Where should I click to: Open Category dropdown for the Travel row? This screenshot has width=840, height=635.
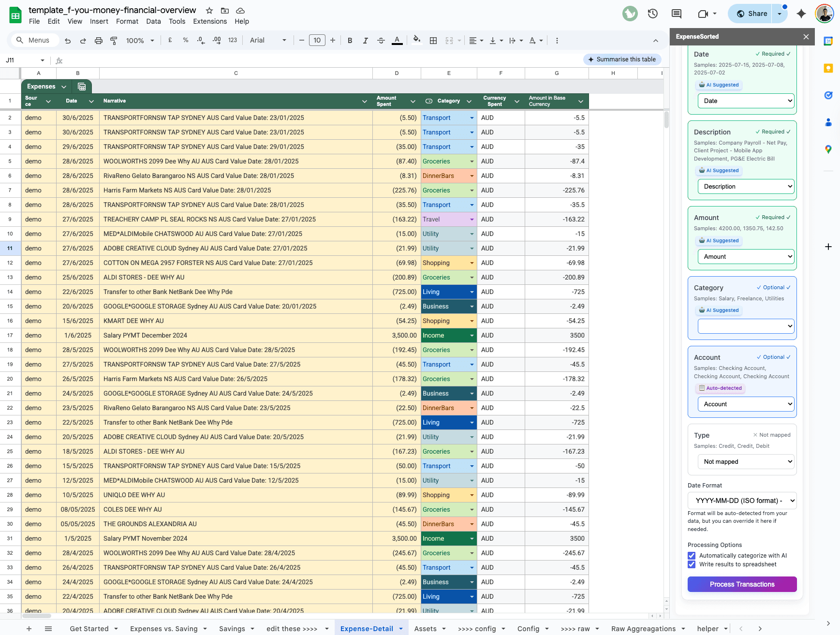(472, 220)
